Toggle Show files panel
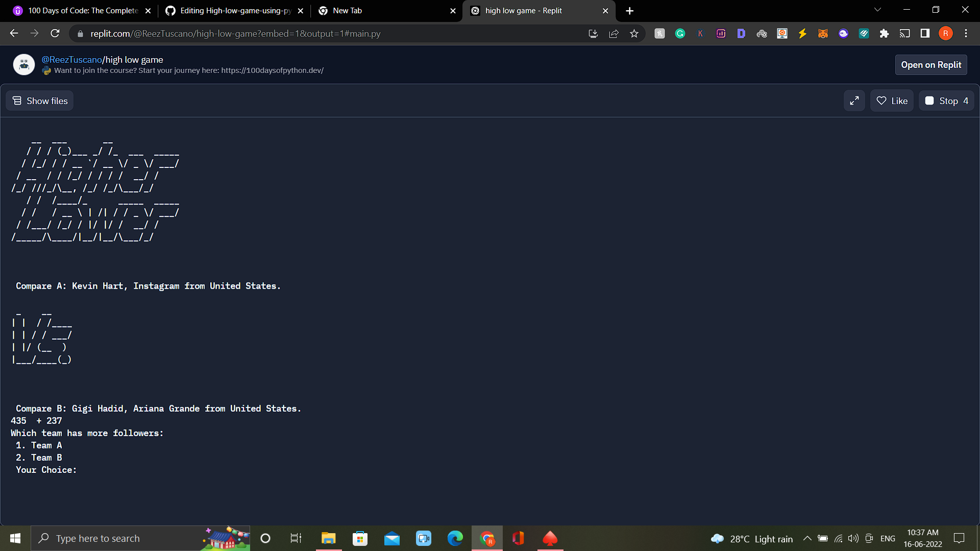980x551 pixels. (40, 101)
